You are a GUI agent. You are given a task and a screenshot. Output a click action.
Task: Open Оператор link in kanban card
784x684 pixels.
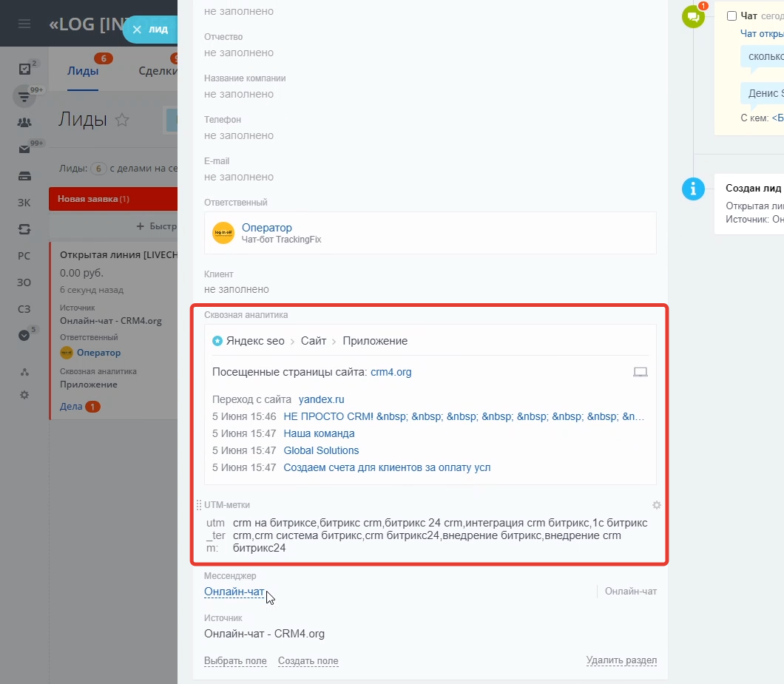pyautogui.click(x=98, y=353)
